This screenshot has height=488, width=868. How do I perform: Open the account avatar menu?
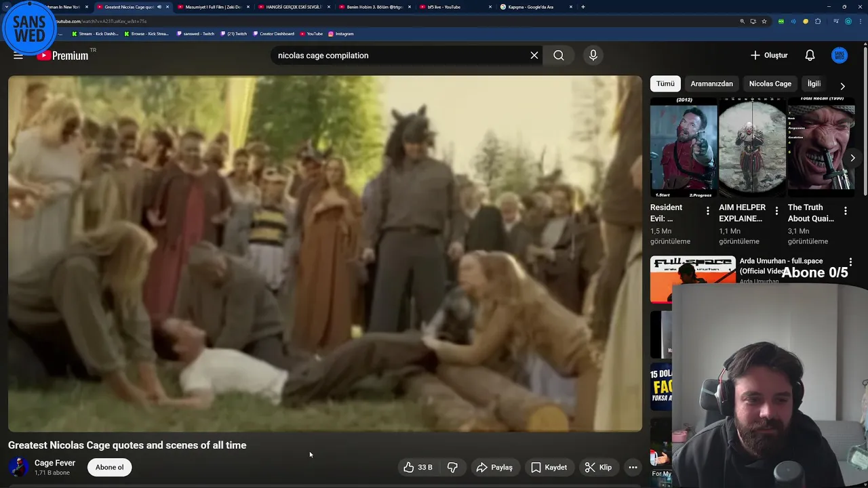pos(840,56)
